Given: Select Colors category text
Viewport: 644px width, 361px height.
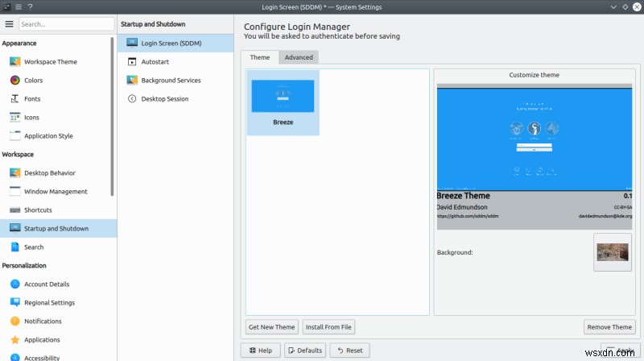Looking at the screenshot, I should [x=33, y=80].
